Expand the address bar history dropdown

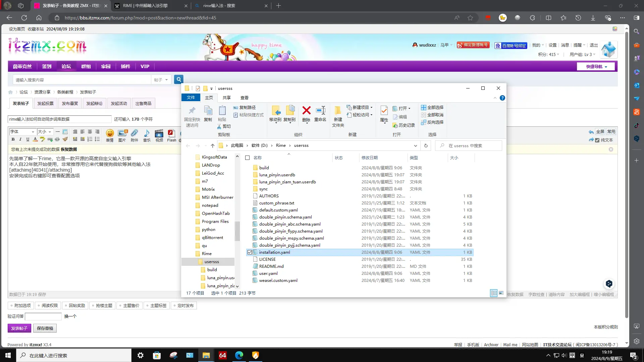[415, 146]
